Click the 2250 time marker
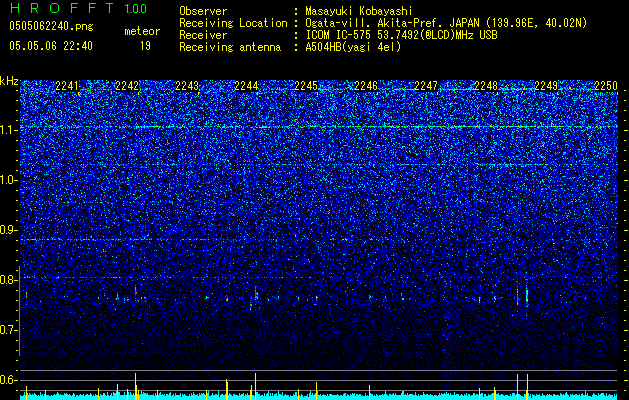 pos(606,86)
